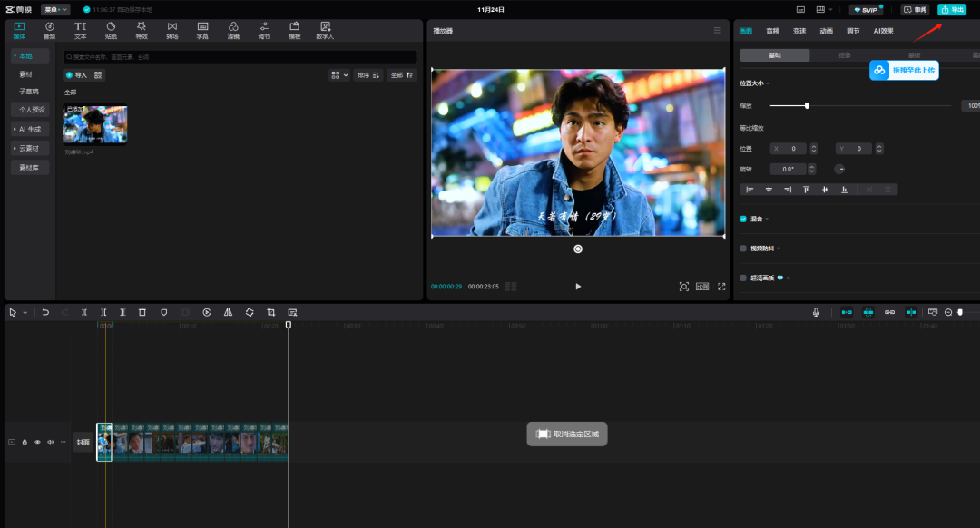Open the player panel menu icon
Screen dimensions: 980x528
[x=718, y=30]
